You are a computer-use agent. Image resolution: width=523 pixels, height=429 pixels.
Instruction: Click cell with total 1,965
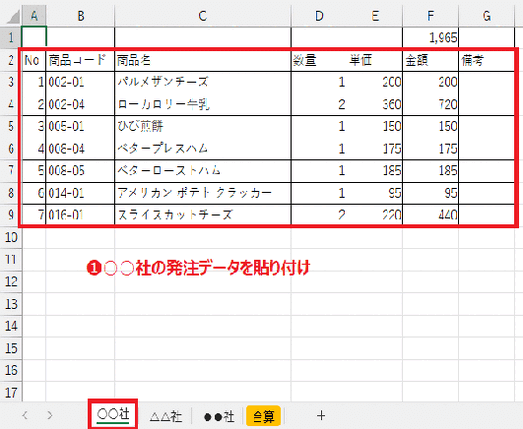(x=431, y=38)
